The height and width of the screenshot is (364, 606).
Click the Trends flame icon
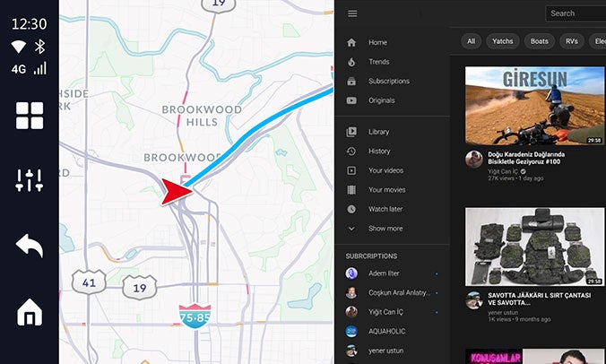click(x=351, y=62)
